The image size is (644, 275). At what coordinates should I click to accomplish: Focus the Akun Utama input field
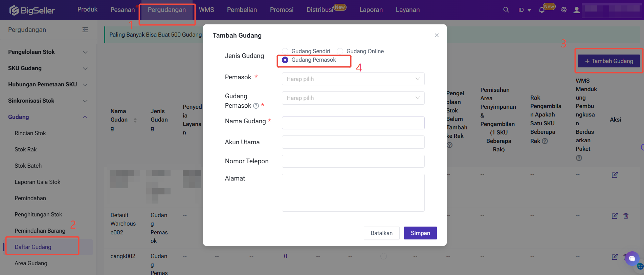point(353,142)
